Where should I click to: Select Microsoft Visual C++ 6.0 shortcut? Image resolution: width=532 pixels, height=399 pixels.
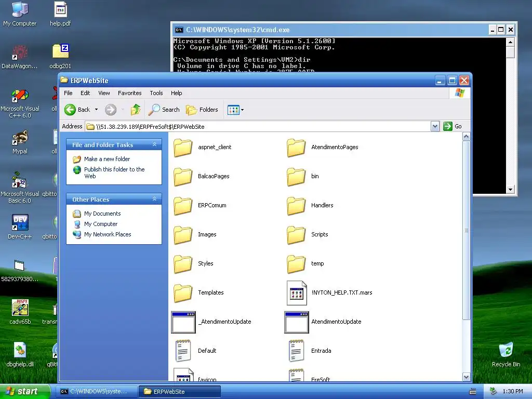(x=20, y=96)
